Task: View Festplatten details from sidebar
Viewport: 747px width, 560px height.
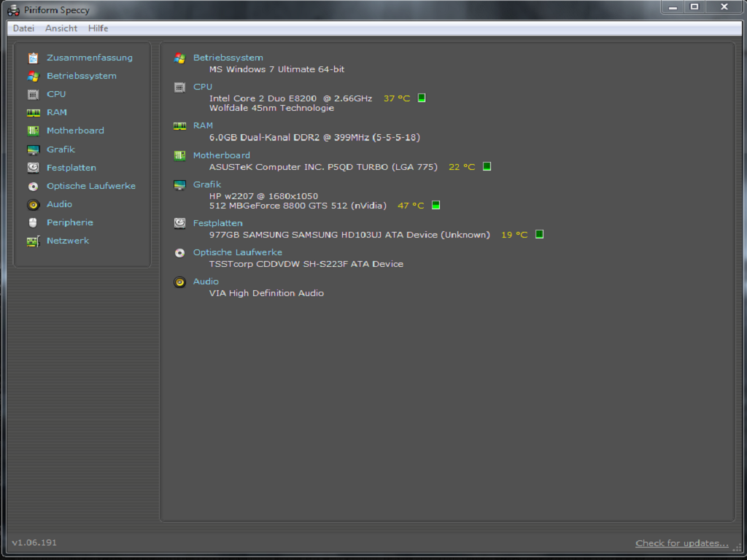Action: [x=71, y=168]
